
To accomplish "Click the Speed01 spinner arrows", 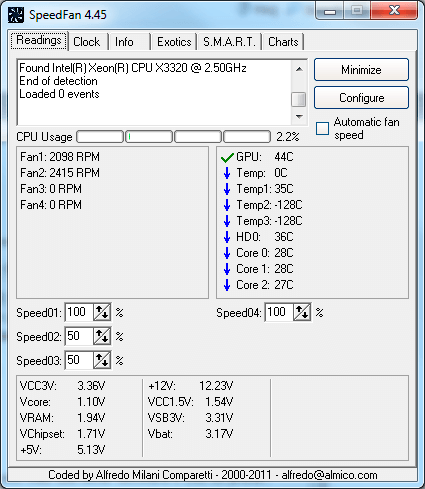I will (x=102, y=312).
